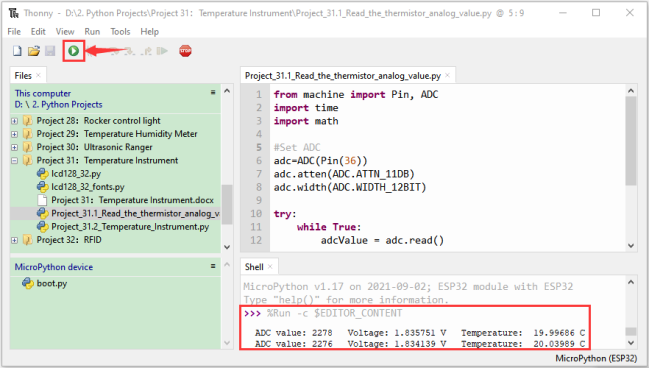Click code line adc=ADC(Pin(36))
This screenshot has height=368, width=650.
pyautogui.click(x=320, y=161)
